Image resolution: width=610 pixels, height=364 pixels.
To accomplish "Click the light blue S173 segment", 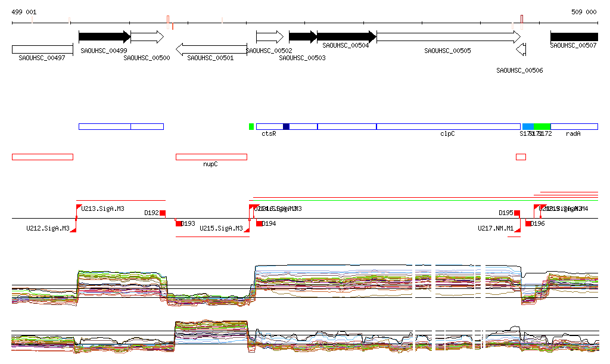I will click(x=528, y=126).
